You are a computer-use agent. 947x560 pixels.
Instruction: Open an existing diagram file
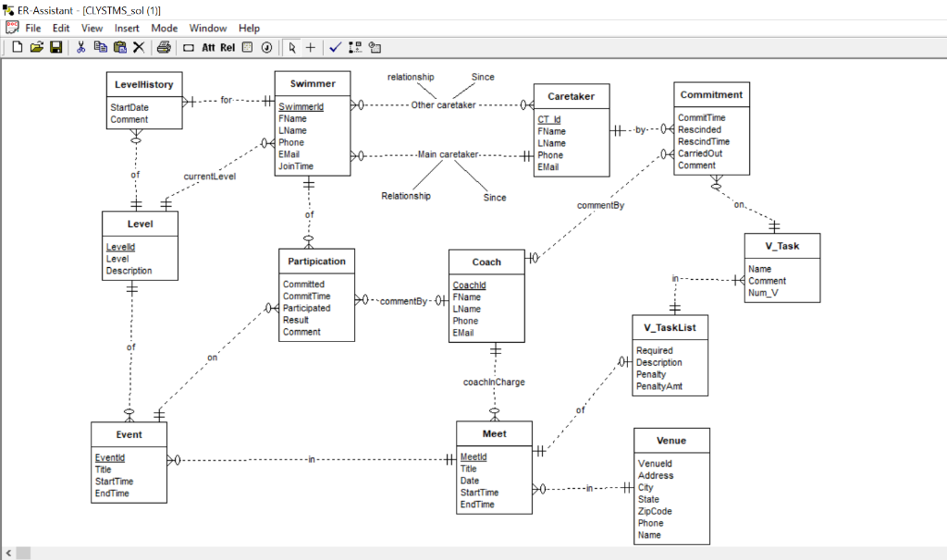[37, 47]
